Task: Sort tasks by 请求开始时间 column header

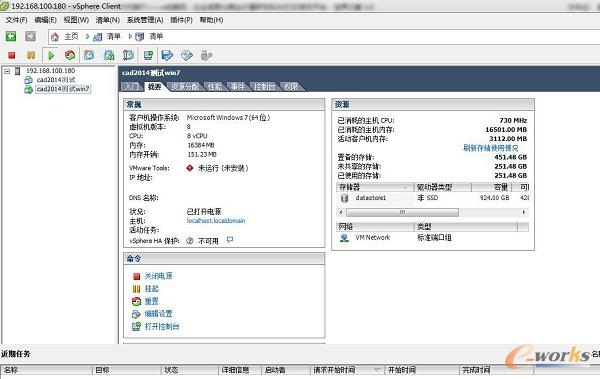Action: click(347, 370)
